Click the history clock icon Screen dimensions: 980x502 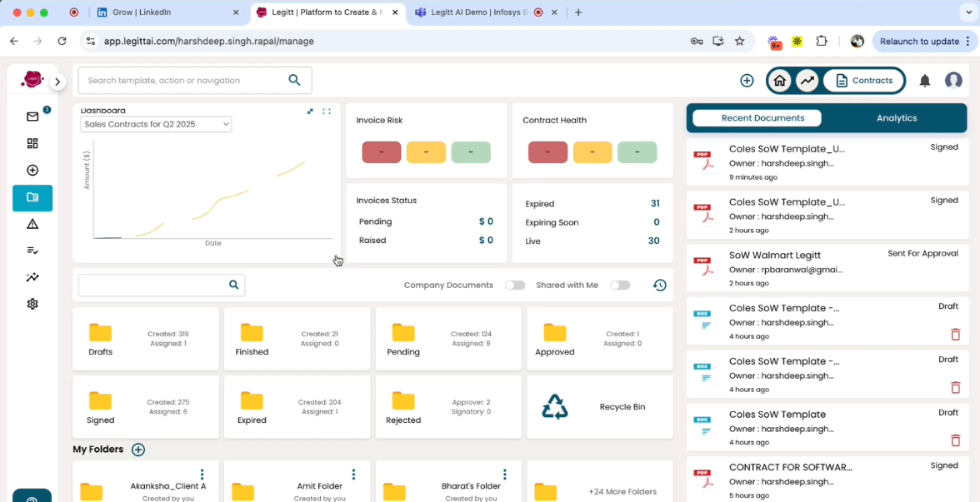click(659, 286)
